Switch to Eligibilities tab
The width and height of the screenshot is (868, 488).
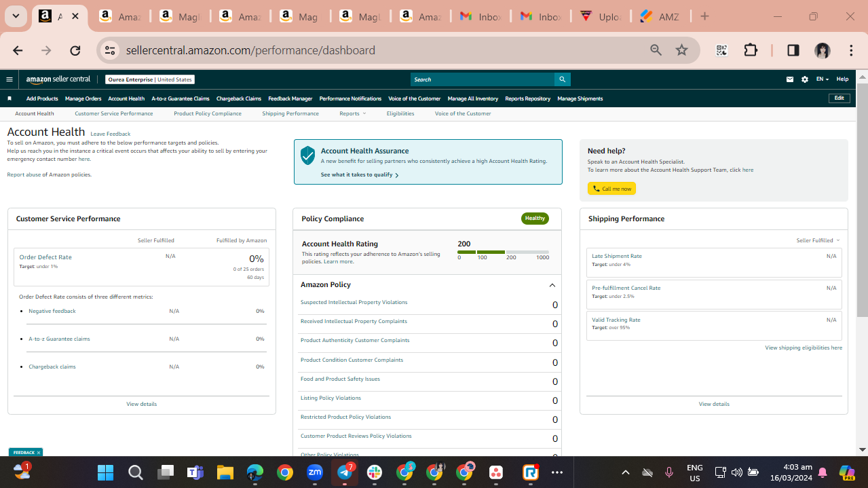coord(400,113)
